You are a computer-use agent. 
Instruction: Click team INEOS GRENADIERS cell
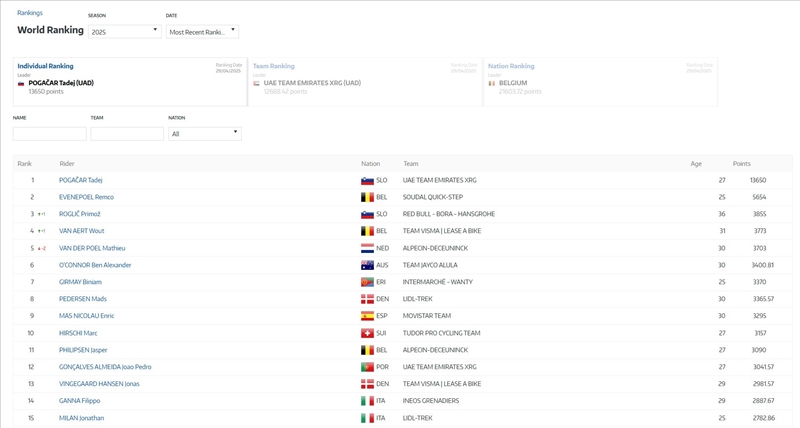click(x=431, y=401)
